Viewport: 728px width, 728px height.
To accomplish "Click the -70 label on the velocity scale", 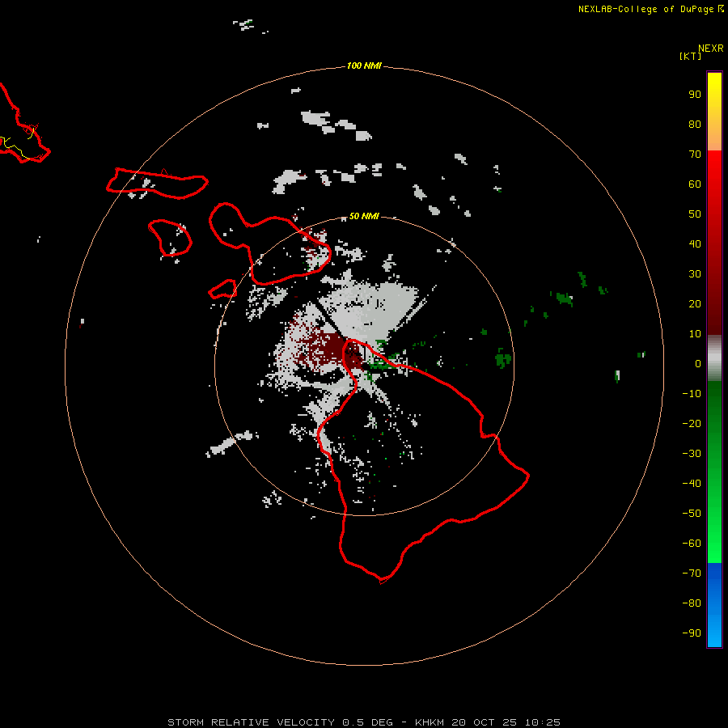I will [x=692, y=574].
